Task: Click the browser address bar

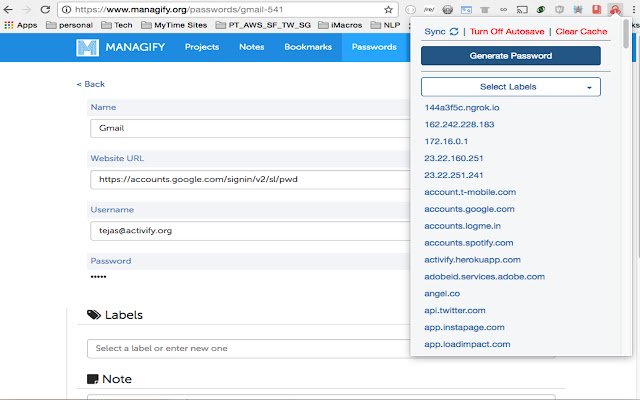Action: pos(228,9)
